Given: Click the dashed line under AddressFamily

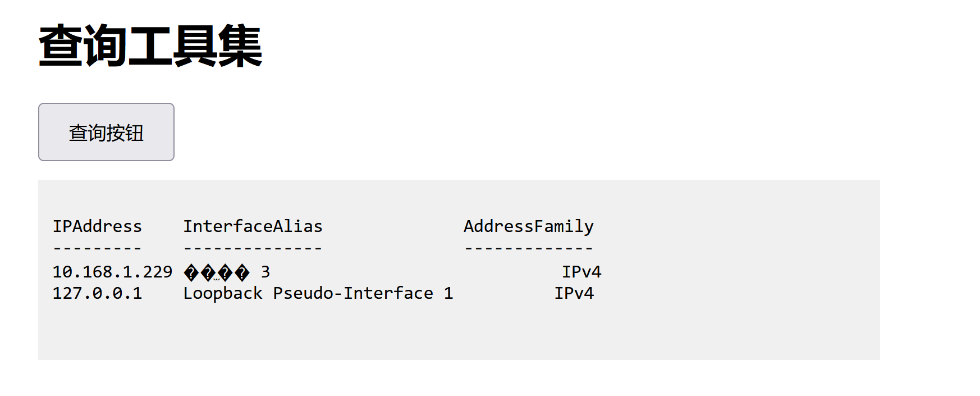Looking at the screenshot, I should tap(528, 248).
